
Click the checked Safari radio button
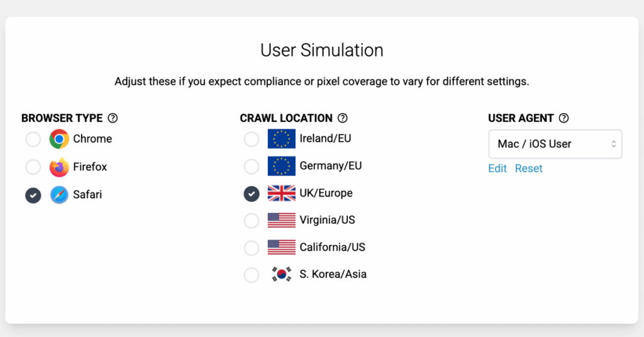[x=33, y=195]
